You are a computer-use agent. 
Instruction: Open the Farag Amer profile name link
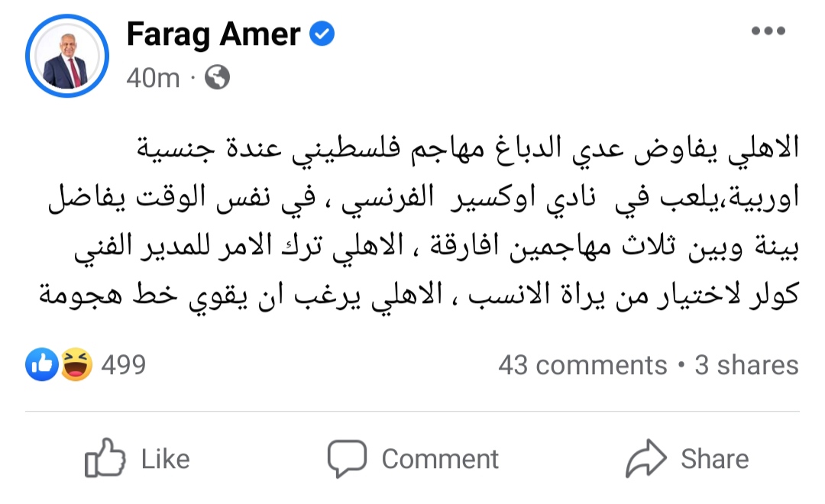coord(213,34)
